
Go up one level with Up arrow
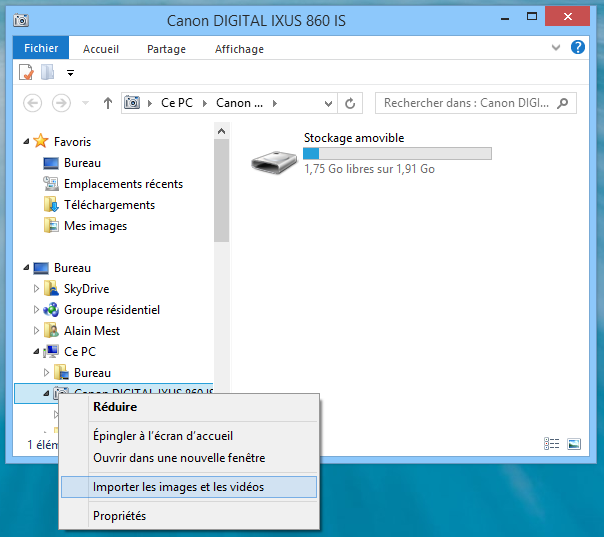coord(108,103)
